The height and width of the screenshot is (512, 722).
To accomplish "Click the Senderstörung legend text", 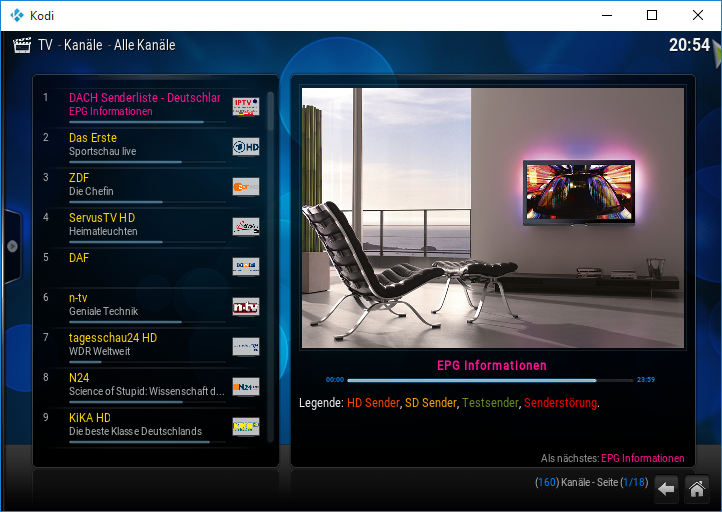I will point(560,403).
